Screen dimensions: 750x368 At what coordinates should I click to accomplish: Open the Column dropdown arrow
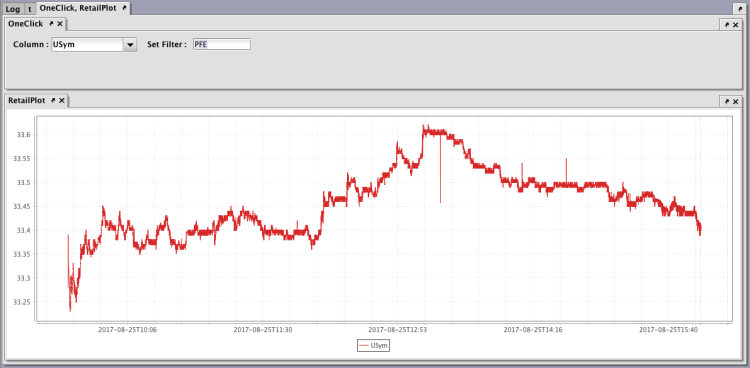tap(130, 45)
